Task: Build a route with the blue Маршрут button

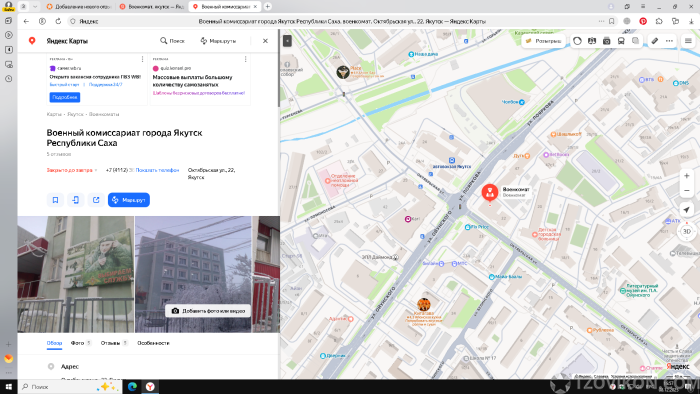Action: click(x=129, y=200)
